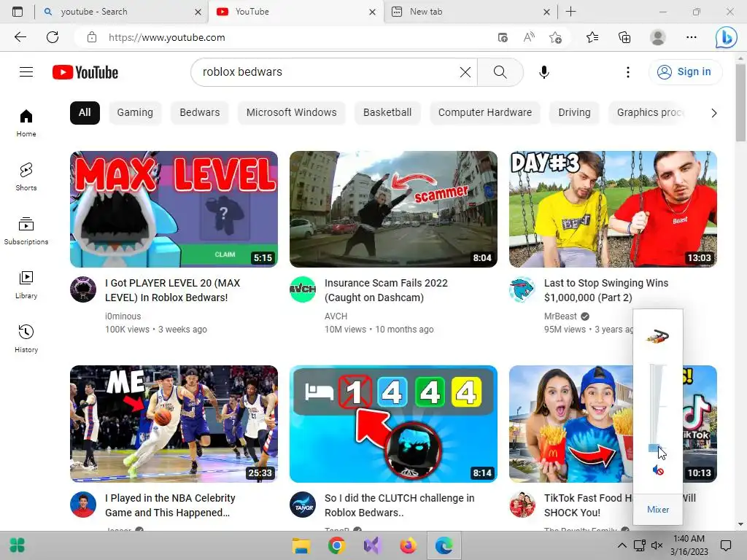Viewport: 747px width, 560px height.
Task: Open History in the sidebar
Action: pyautogui.click(x=26, y=338)
